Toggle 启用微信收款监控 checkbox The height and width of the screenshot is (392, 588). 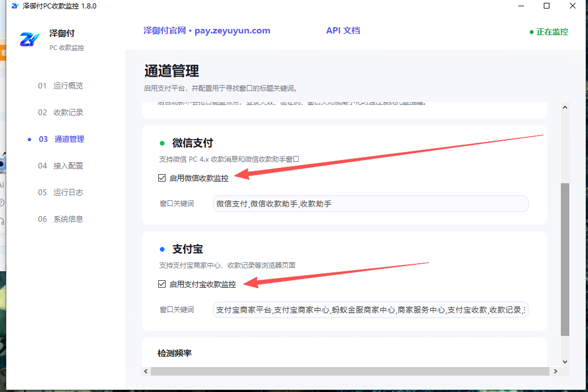(162, 178)
